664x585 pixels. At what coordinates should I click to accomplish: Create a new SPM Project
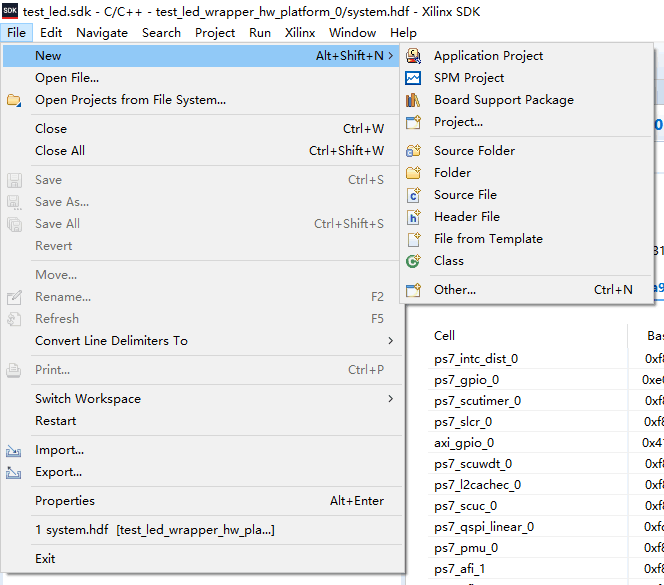tap(527, 78)
